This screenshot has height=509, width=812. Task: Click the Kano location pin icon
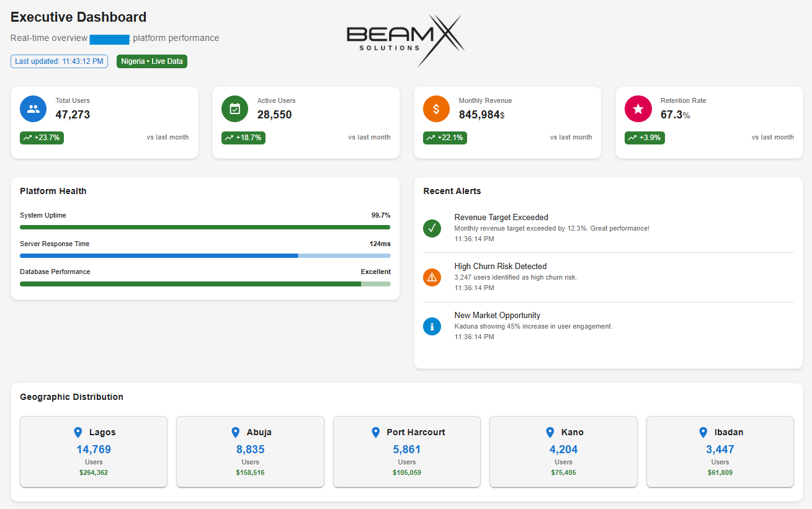coord(550,432)
